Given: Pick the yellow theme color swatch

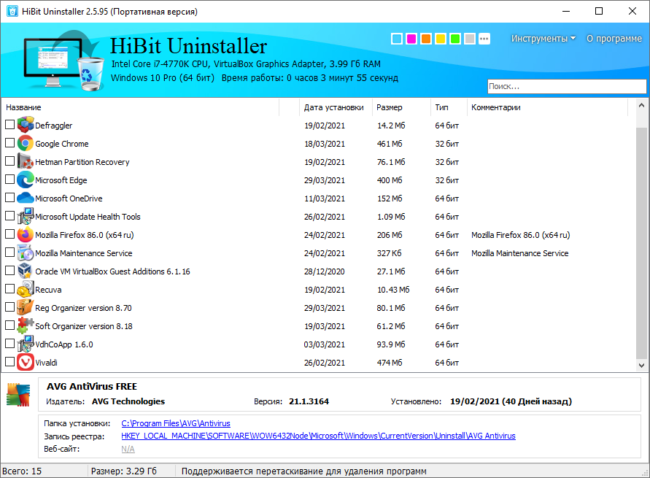Looking at the screenshot, I should coord(441,39).
